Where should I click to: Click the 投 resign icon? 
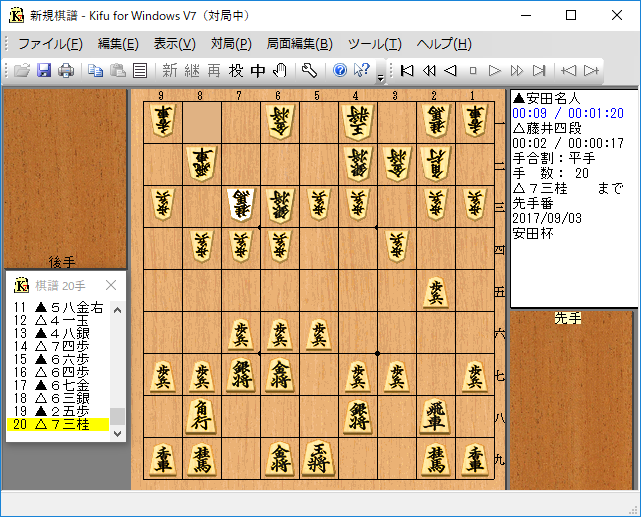tap(236, 70)
